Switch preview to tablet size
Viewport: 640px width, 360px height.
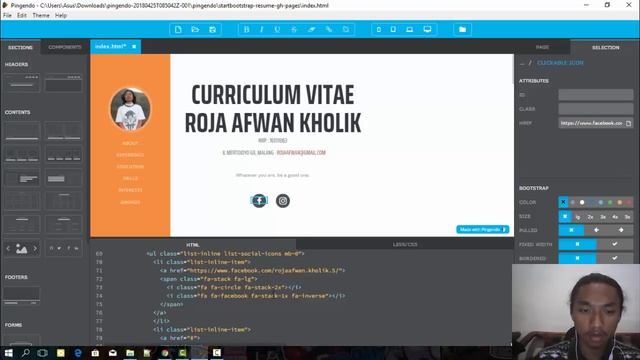[393, 29]
